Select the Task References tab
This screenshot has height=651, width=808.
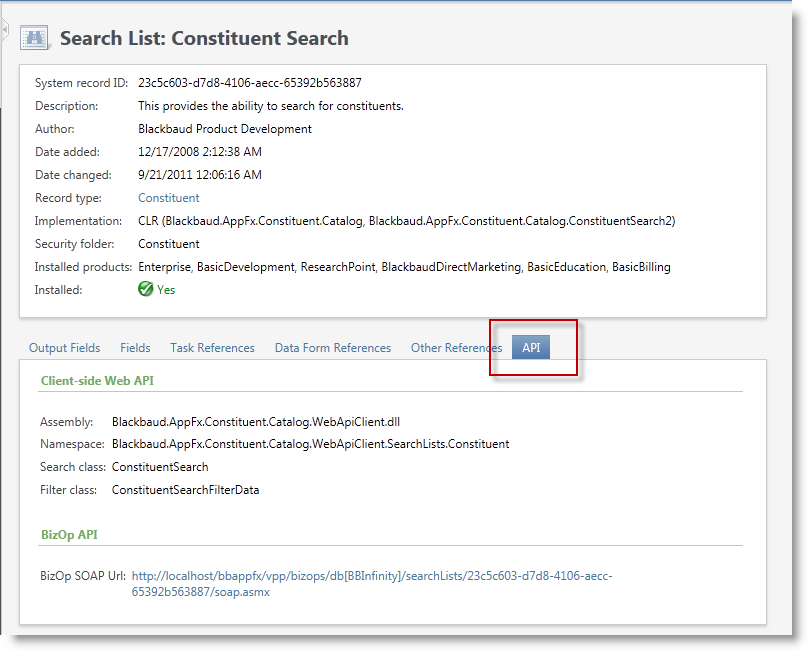[212, 348]
